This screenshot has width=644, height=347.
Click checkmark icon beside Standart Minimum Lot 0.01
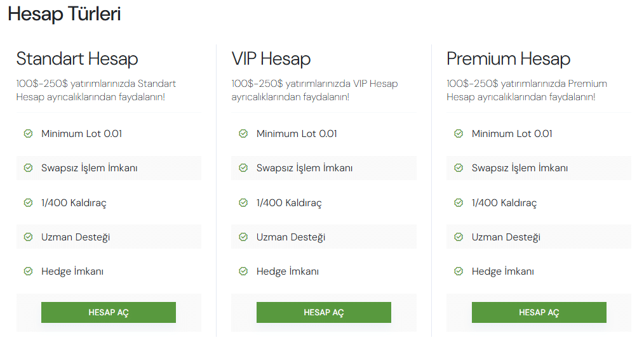(x=28, y=134)
